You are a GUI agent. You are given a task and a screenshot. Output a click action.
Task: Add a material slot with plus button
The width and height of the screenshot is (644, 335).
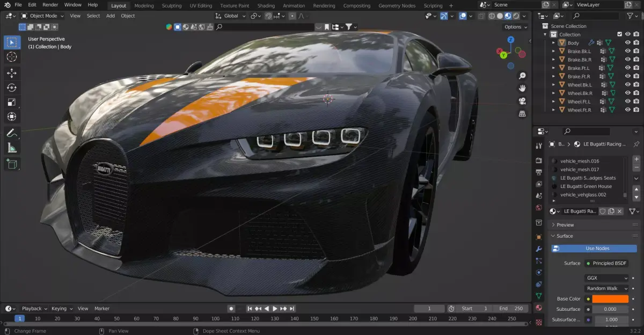tap(636, 159)
